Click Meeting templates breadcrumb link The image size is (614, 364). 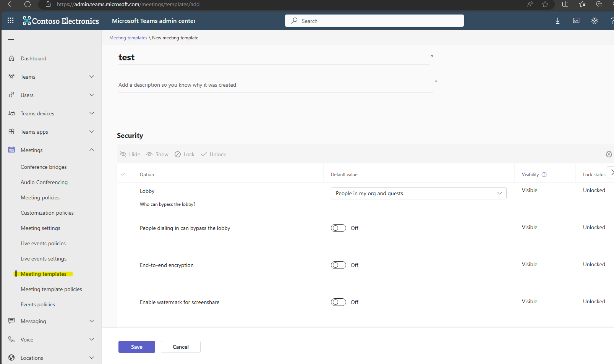coord(128,38)
